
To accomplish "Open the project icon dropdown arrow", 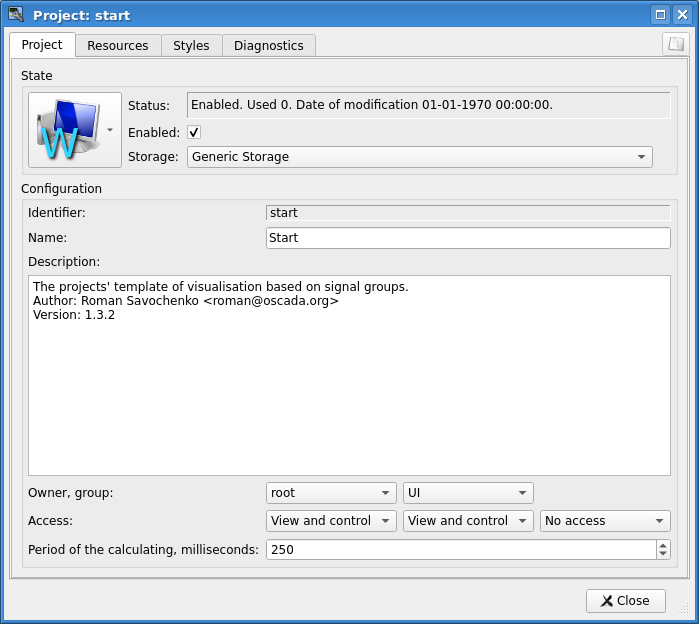I will pos(110,130).
